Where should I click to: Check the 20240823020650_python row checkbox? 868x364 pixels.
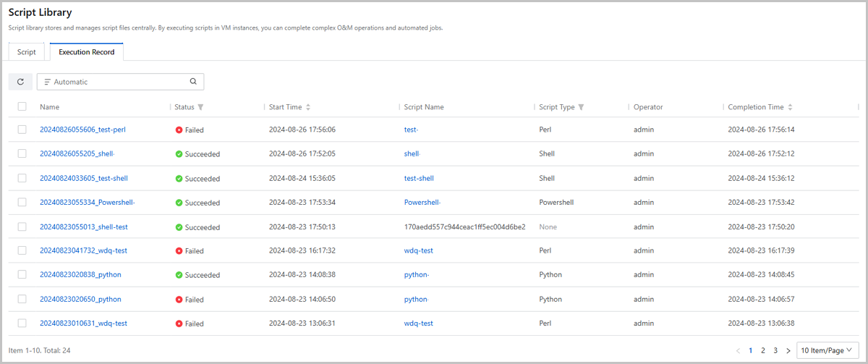[22, 299]
